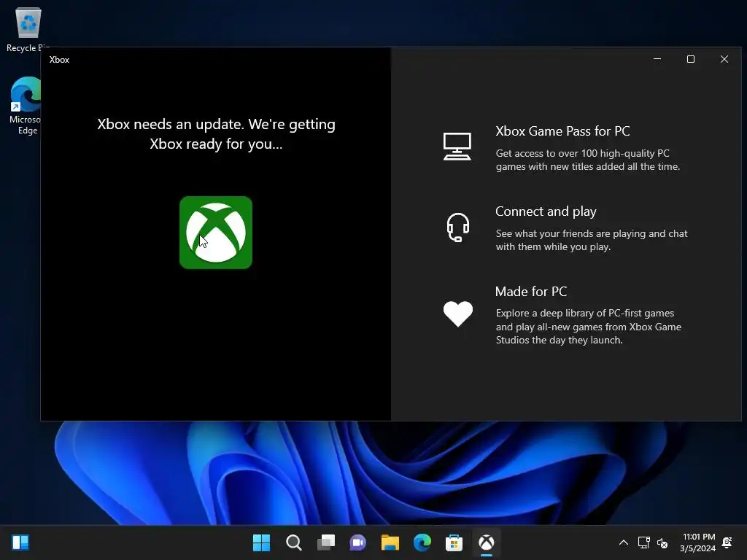This screenshot has width=747, height=560.
Task: Select the "Xbox Game Pass for PC" heading
Action: [x=562, y=131]
